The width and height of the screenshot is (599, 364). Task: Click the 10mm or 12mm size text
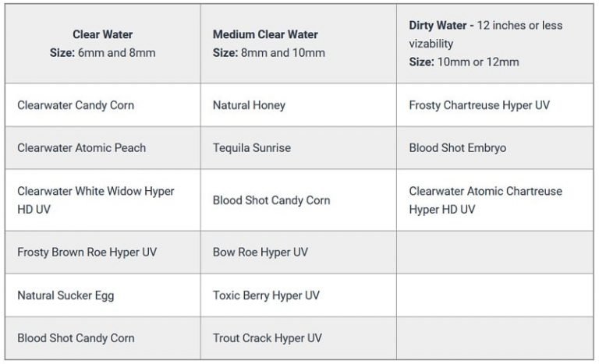[x=477, y=62]
